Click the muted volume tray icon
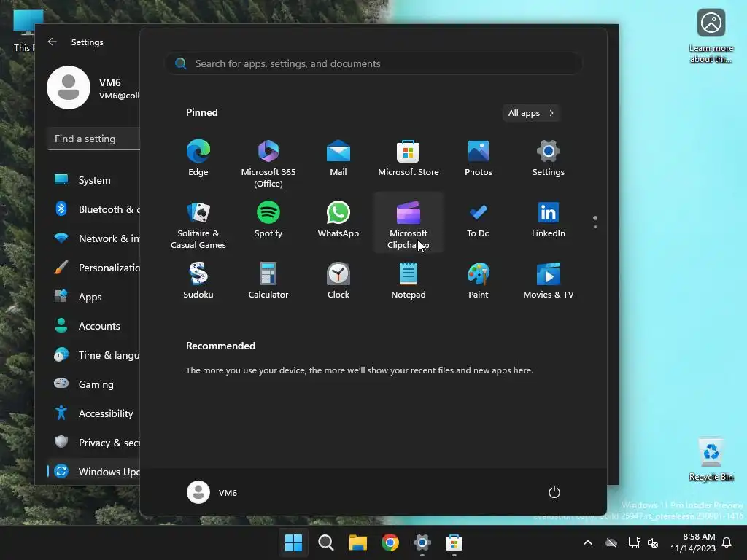This screenshot has height=560, width=747. pyautogui.click(x=653, y=542)
